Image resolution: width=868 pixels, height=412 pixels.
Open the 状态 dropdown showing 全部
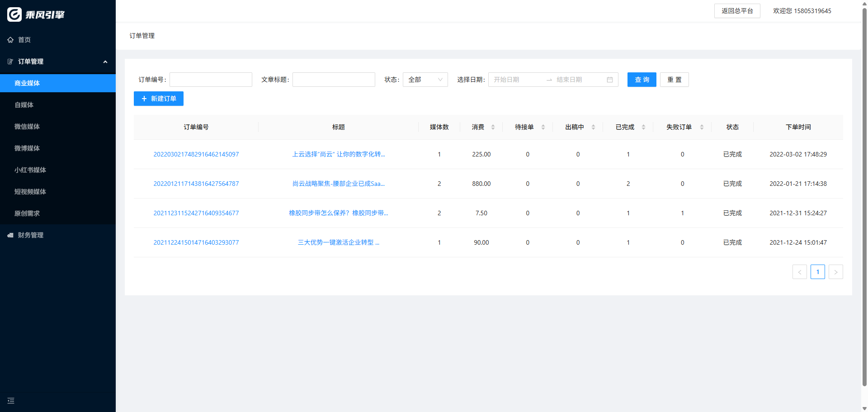pyautogui.click(x=425, y=80)
